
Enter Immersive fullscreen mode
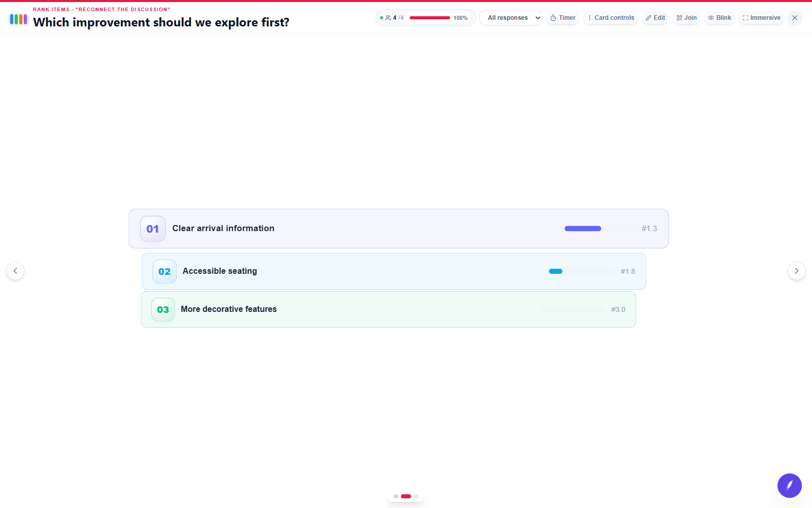coord(761,18)
